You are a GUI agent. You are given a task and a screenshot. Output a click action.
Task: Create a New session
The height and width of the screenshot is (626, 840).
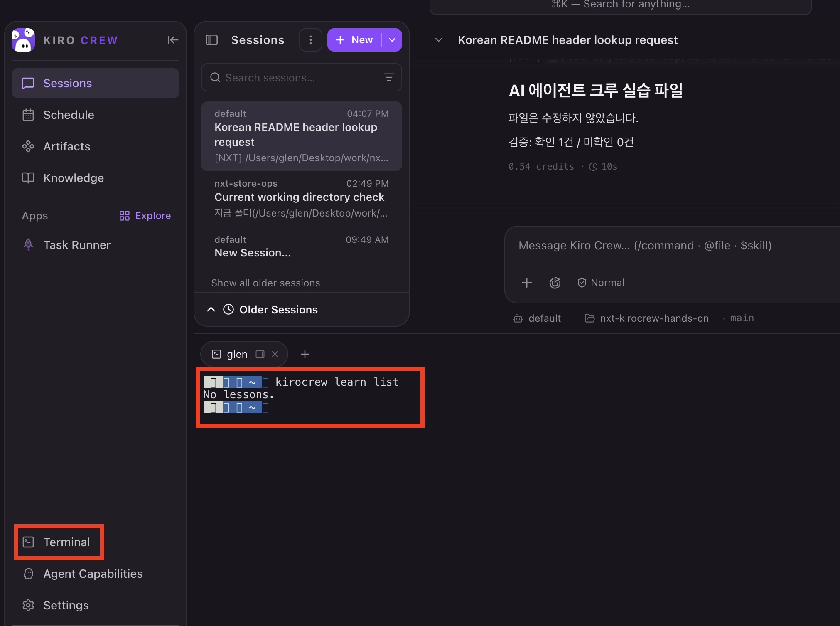(354, 40)
